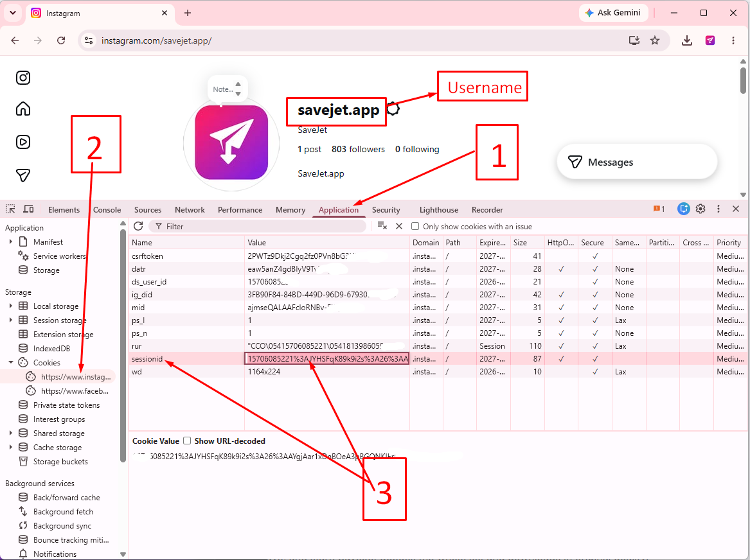The width and height of the screenshot is (750, 560).
Task: Check Show URL-decoded box
Action: (x=187, y=441)
